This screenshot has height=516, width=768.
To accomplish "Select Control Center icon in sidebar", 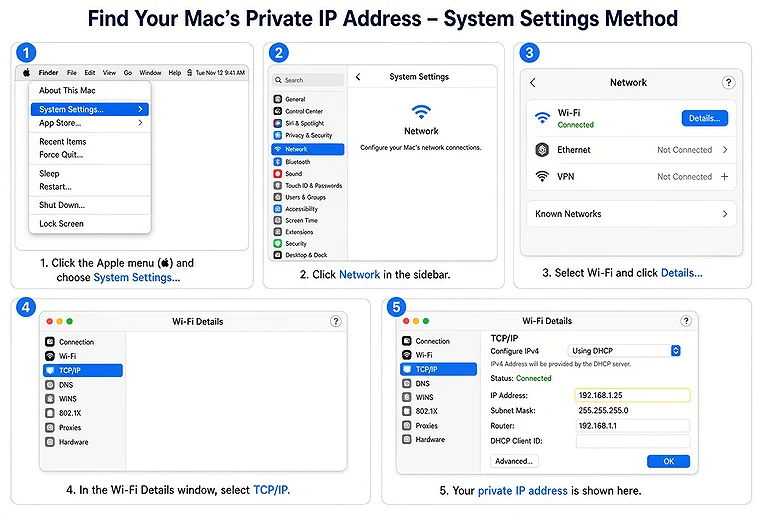I will (278, 111).
